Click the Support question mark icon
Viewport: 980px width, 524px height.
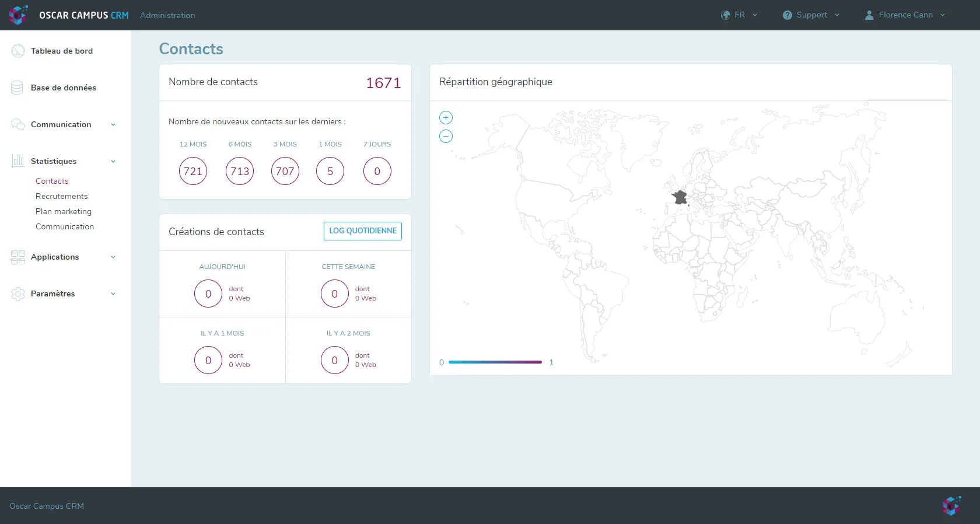pyautogui.click(x=787, y=15)
